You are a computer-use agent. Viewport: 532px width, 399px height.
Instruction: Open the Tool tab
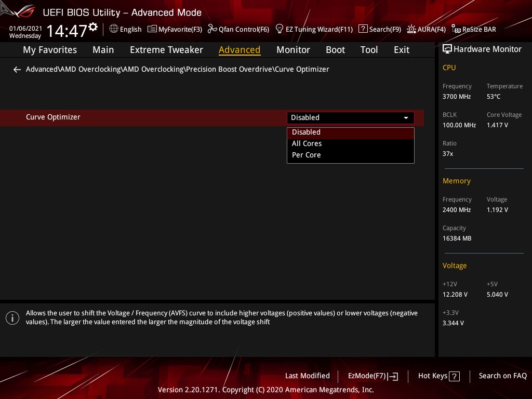pos(369,50)
